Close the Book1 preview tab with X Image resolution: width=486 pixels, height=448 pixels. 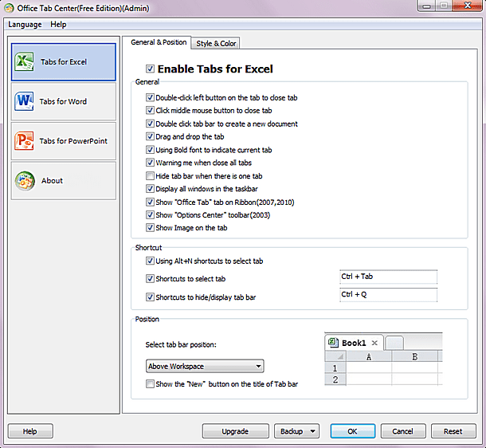point(374,343)
